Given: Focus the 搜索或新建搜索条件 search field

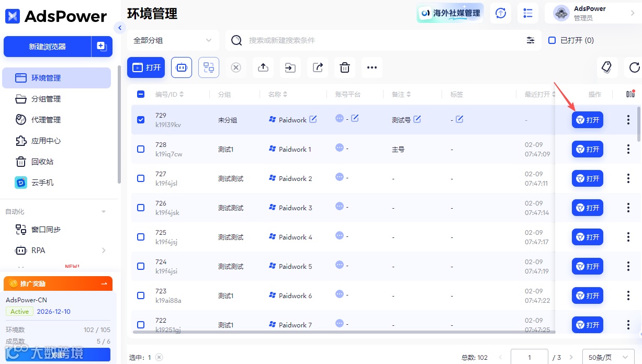Looking at the screenshot, I should coord(385,40).
